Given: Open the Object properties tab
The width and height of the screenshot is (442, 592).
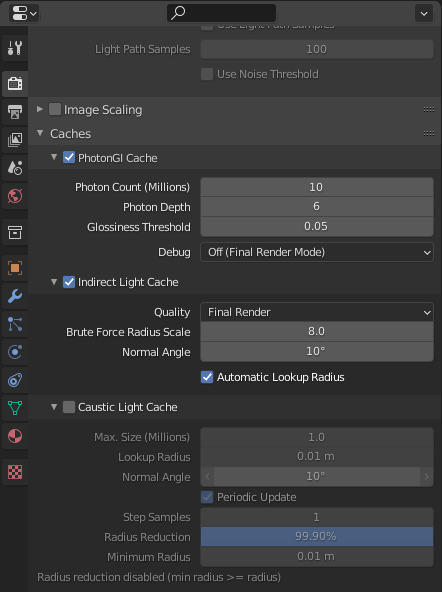Looking at the screenshot, I should point(15,268).
